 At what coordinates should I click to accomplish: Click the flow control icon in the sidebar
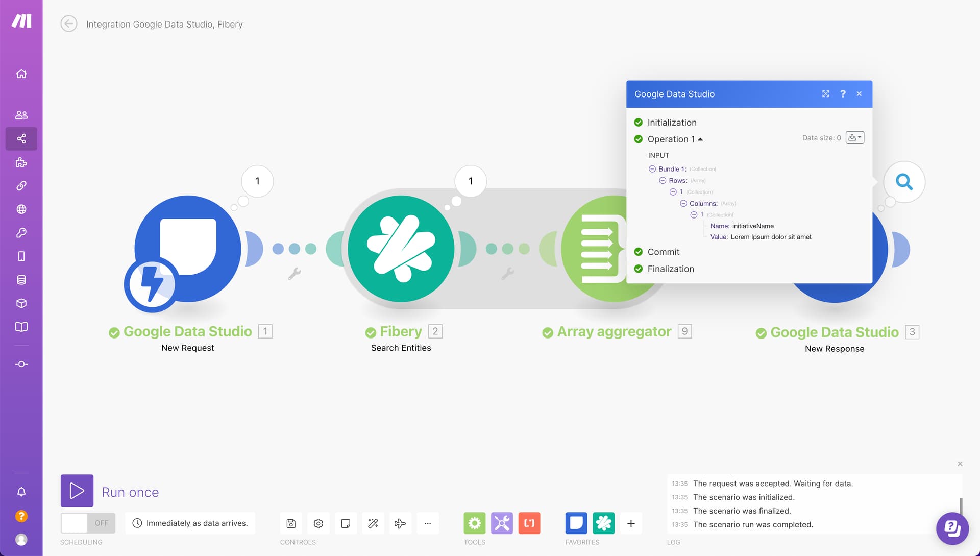21,364
